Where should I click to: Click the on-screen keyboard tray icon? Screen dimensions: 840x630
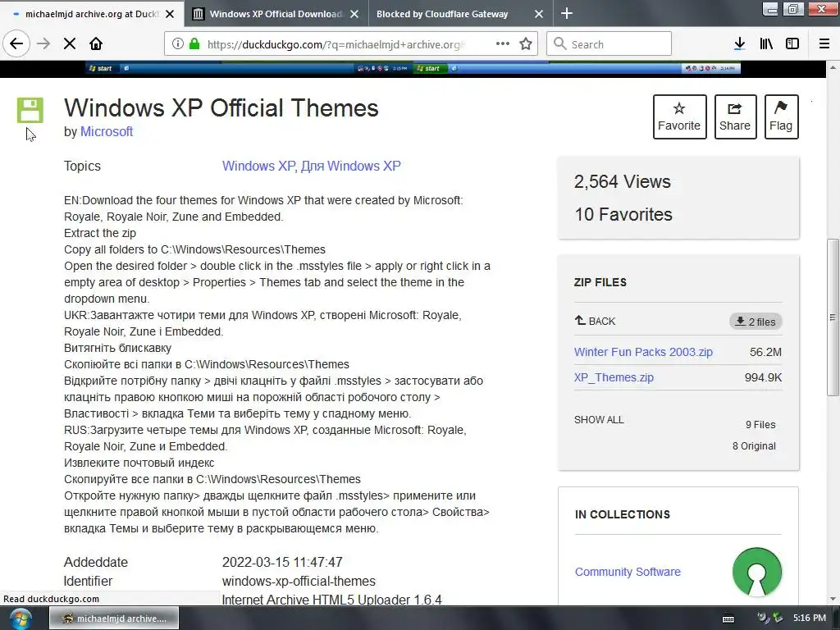click(x=728, y=619)
